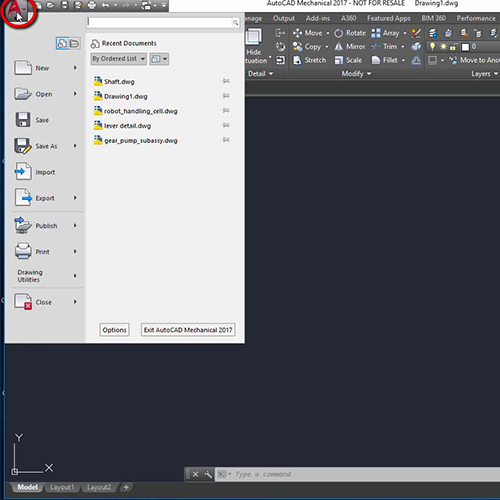Select the Rotate tool in Modify panel
The width and height of the screenshot is (500, 500).
pyautogui.click(x=350, y=33)
